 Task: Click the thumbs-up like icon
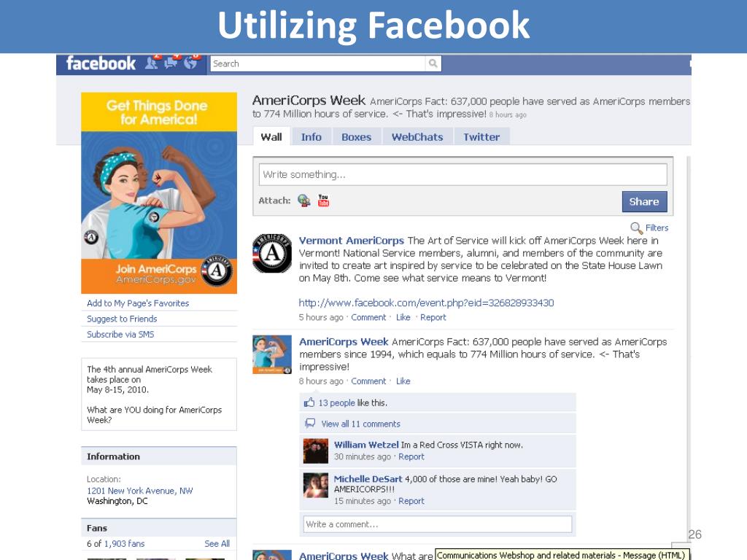[309, 402]
